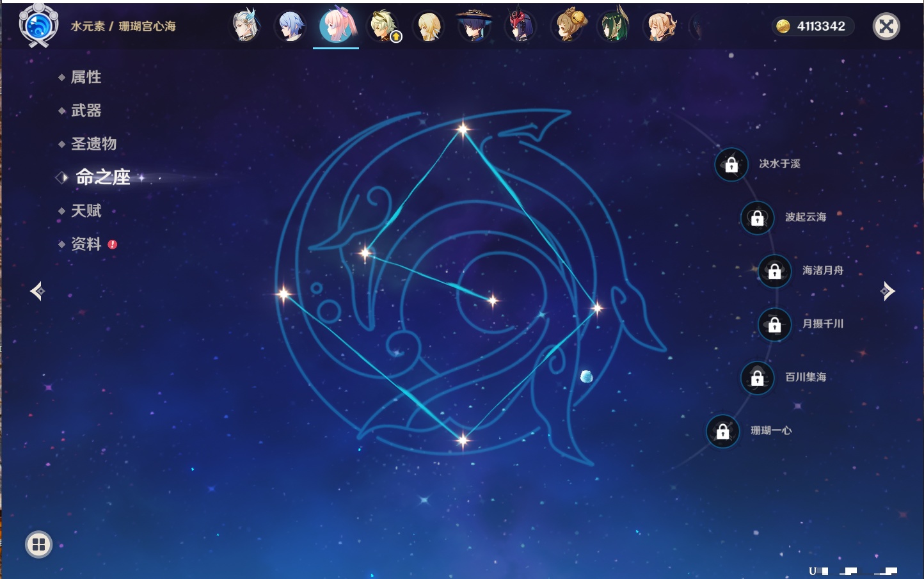Pick the character wearing the wide hat
The width and height of the screenshot is (924, 579).
[474, 26]
